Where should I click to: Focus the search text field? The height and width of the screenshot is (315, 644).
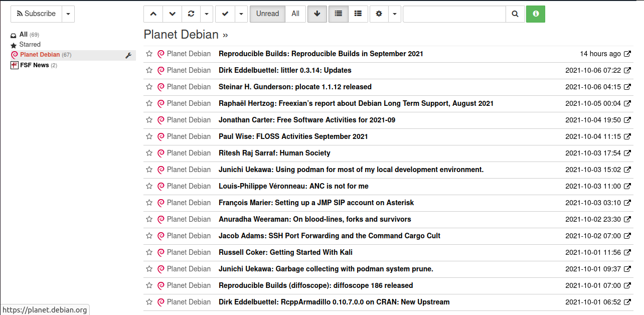click(x=454, y=14)
